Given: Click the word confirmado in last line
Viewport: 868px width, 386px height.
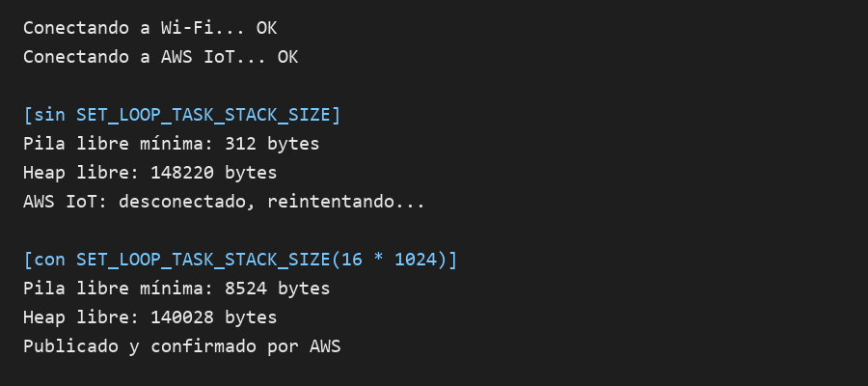Looking at the screenshot, I should coord(203,346).
